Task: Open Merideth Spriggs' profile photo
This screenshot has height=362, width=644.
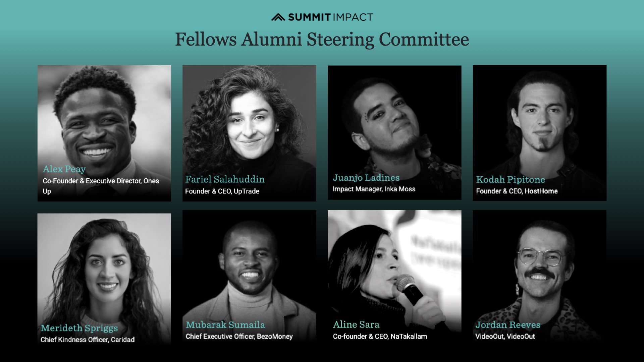Action: coord(104,279)
